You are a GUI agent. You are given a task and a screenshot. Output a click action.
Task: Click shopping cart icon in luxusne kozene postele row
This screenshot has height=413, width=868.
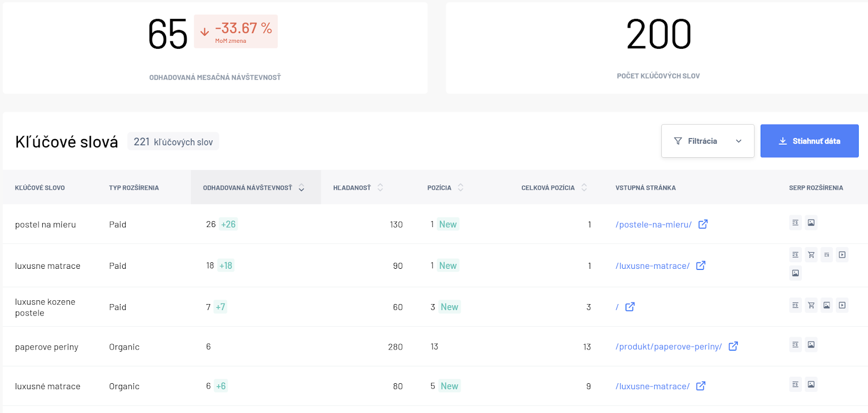point(811,305)
